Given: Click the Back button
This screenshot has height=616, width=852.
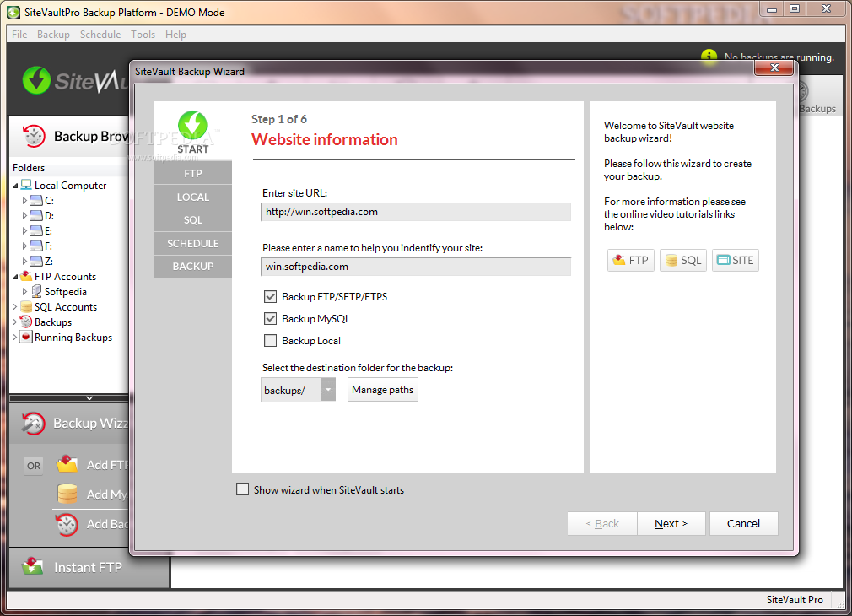Looking at the screenshot, I should pyautogui.click(x=602, y=523).
